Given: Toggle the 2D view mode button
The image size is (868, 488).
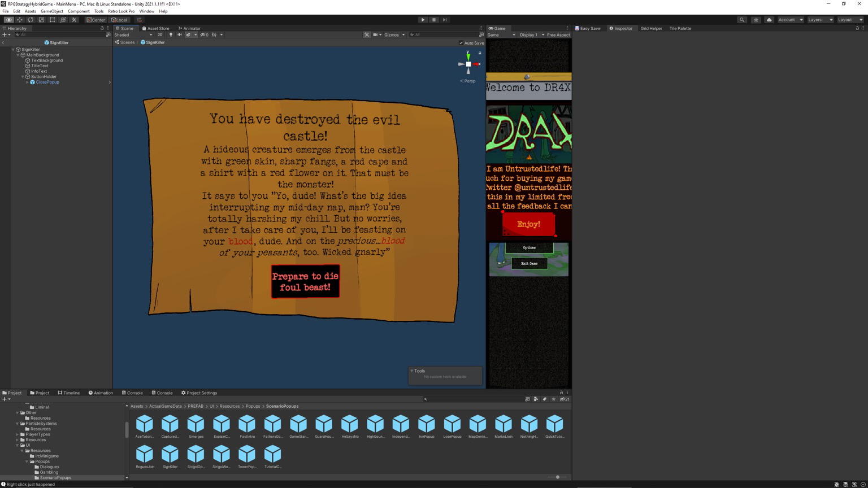Looking at the screenshot, I should 160,35.
